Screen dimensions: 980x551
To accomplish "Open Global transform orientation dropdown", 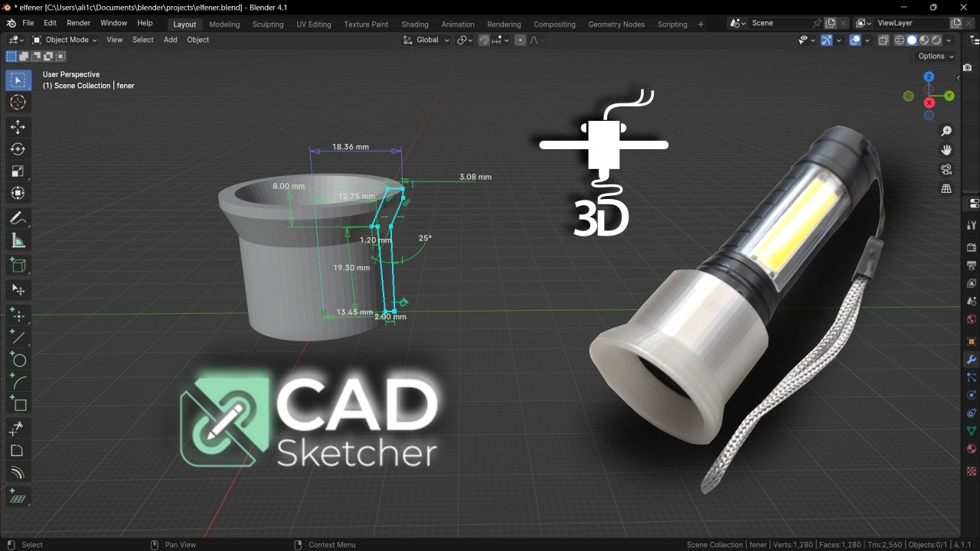I will point(426,40).
